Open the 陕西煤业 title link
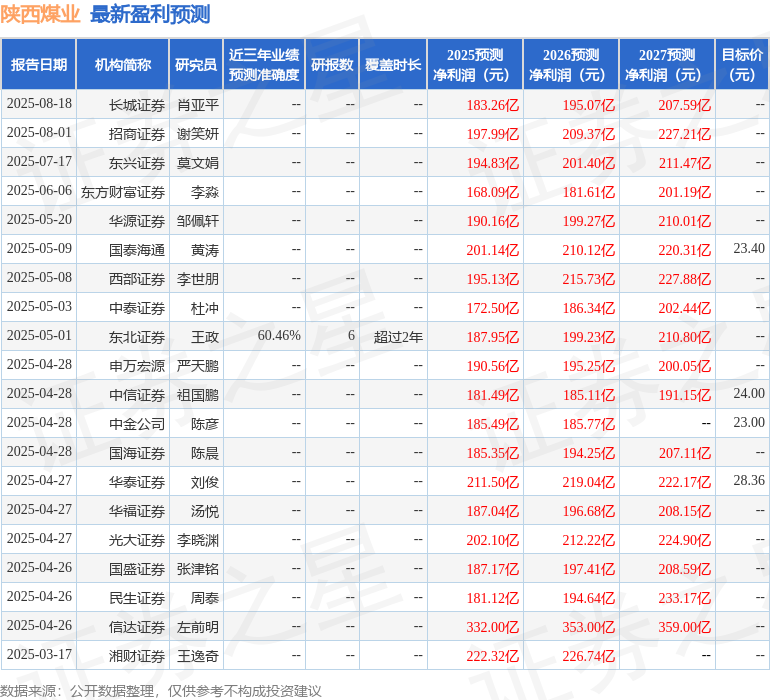Screen dimensions: 770x700 [40, 14]
